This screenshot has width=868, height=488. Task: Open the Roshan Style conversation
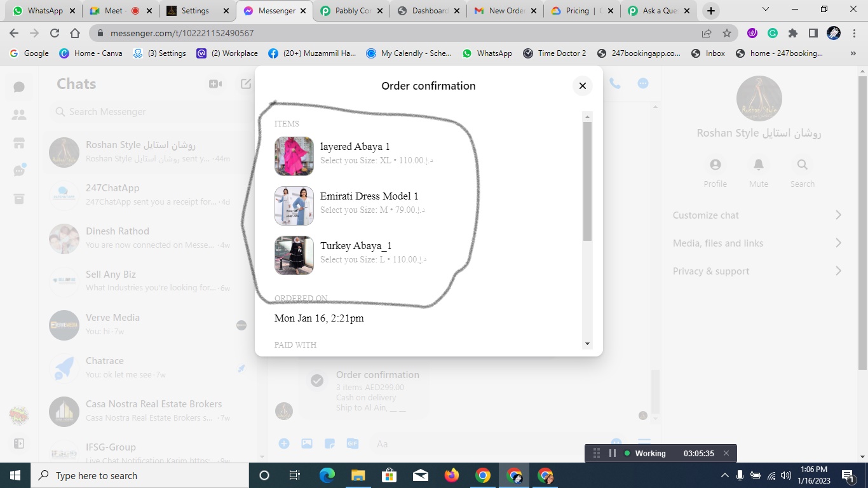[150, 151]
